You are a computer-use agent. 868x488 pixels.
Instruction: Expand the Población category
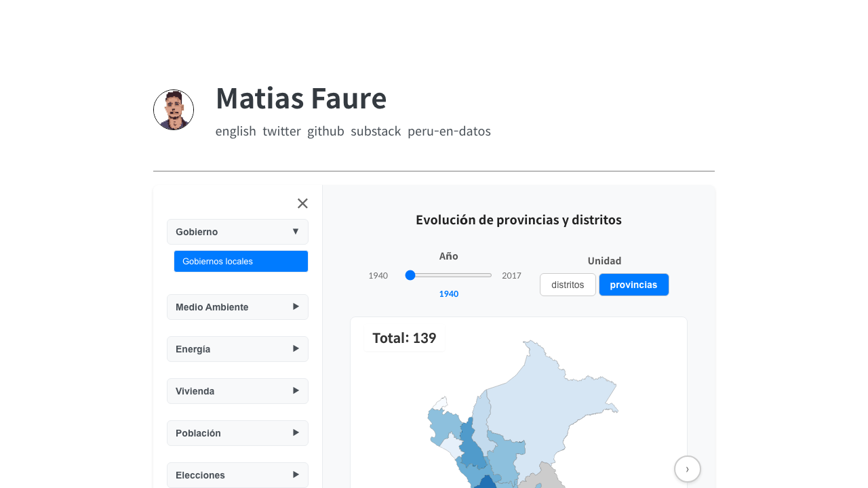[237, 433]
